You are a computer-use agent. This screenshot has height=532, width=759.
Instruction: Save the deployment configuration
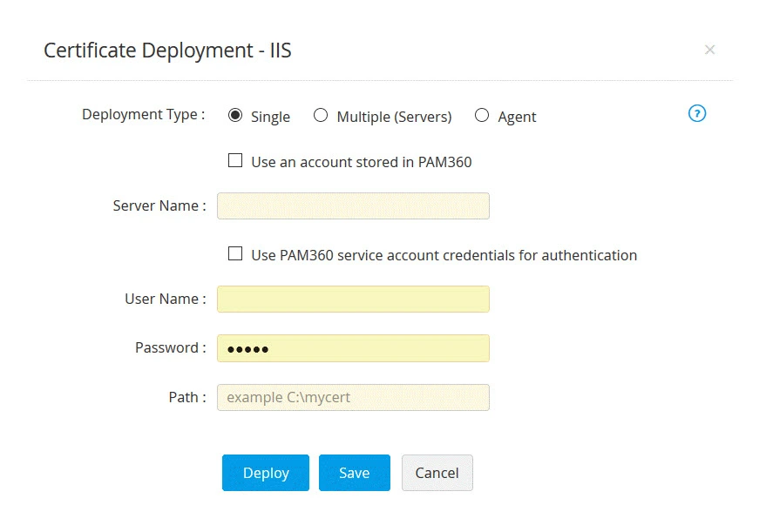[x=354, y=473]
